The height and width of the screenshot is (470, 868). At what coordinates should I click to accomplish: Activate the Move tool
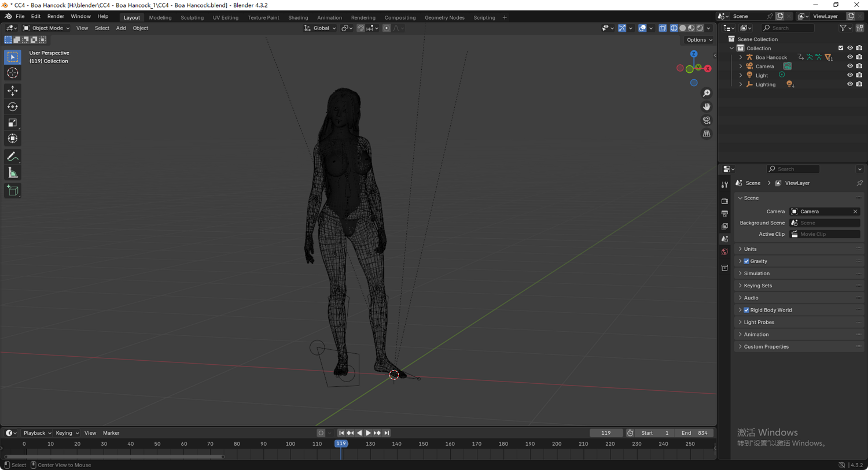[13, 91]
